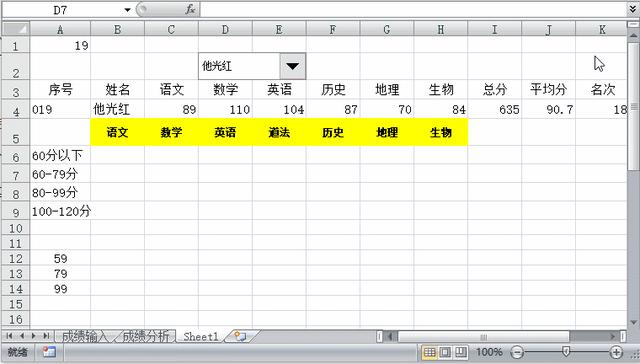
Task: Click the zoom slider handle
Action: (566, 352)
